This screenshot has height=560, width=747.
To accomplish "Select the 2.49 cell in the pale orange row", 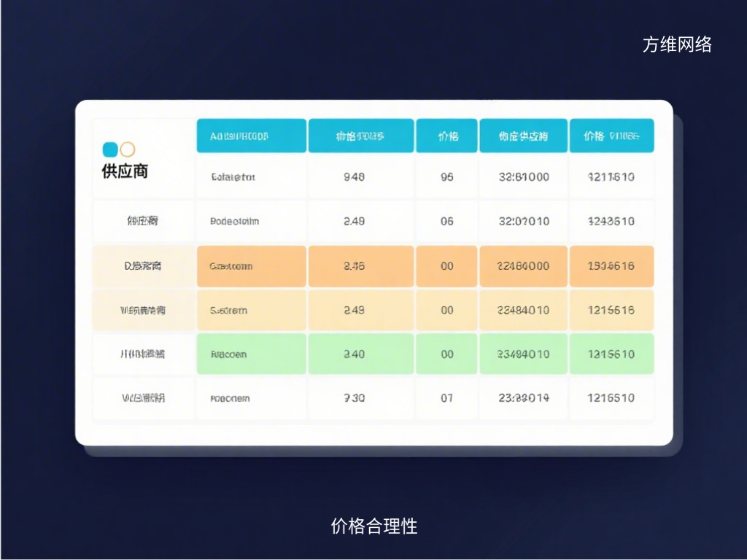I will click(360, 310).
